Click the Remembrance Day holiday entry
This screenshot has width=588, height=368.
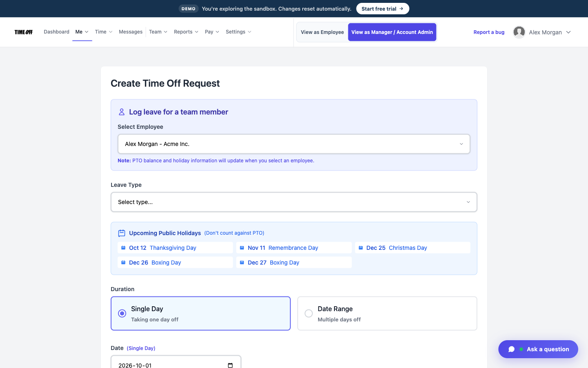(x=294, y=248)
